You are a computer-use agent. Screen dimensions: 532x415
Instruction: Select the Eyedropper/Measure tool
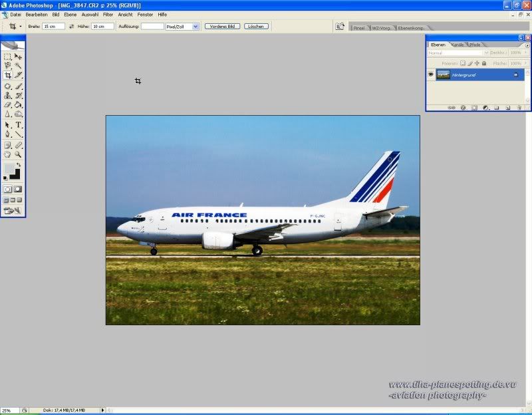[x=19, y=145]
